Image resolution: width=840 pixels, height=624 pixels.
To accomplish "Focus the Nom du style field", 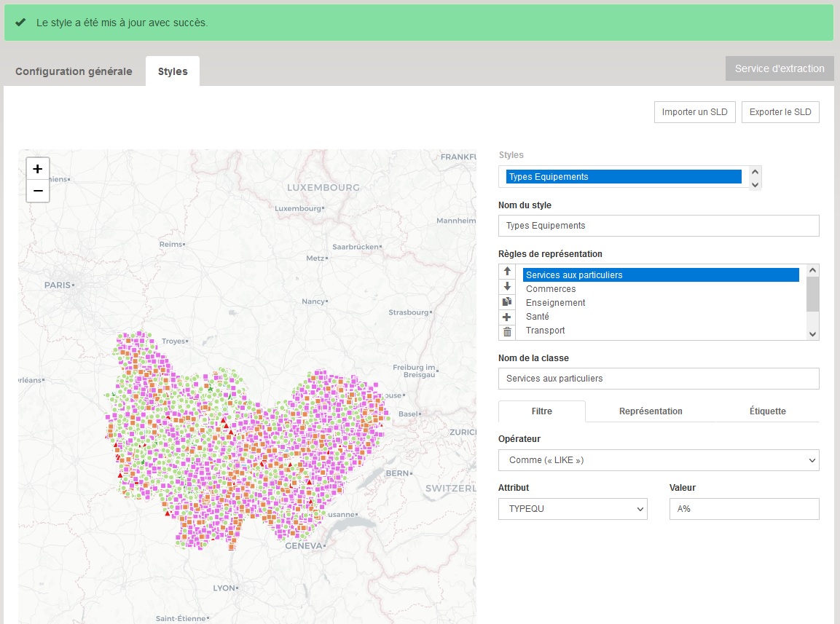I will (659, 226).
